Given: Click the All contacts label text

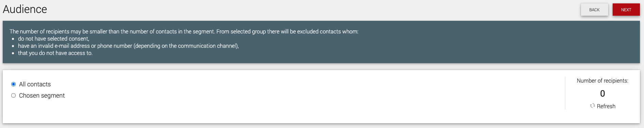Looking at the screenshot, I should coord(35,84).
